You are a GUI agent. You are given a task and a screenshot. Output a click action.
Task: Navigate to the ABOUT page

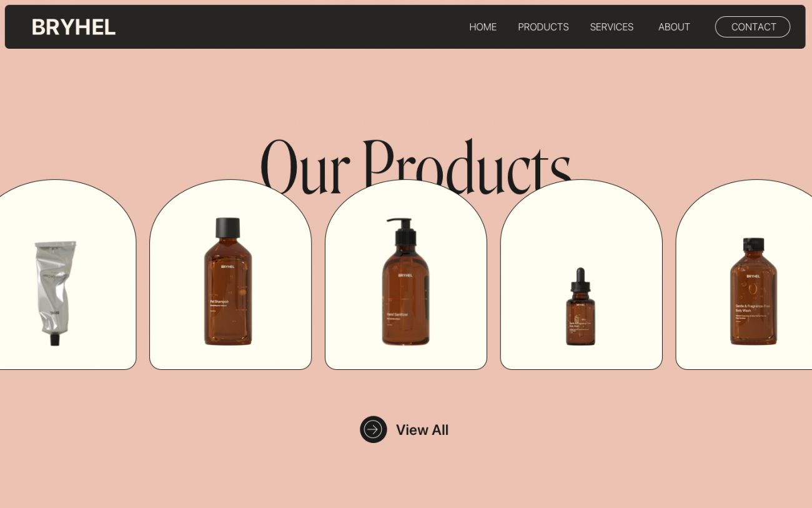674,27
